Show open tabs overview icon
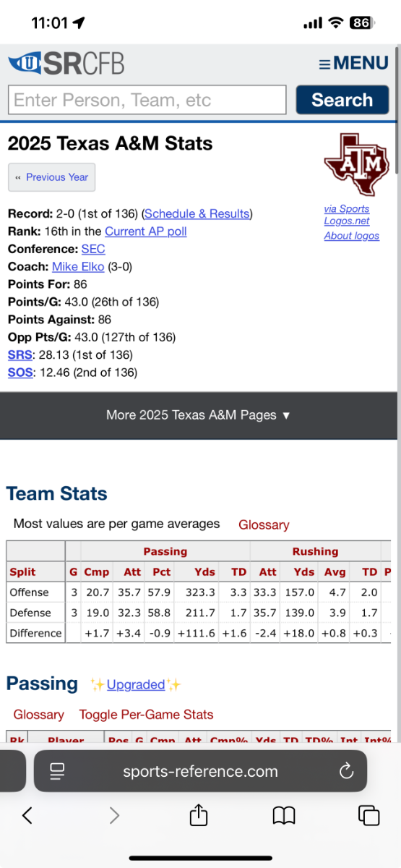Image resolution: width=401 pixels, height=868 pixels. pyautogui.click(x=369, y=815)
